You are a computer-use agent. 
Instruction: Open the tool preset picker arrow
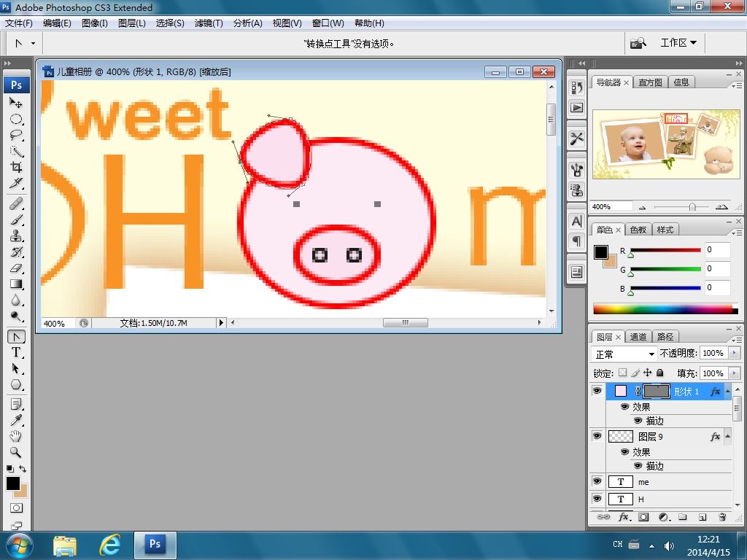point(33,43)
